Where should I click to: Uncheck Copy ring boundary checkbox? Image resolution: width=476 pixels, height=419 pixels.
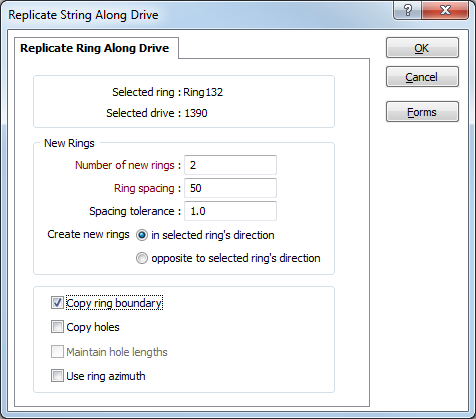[57, 303]
